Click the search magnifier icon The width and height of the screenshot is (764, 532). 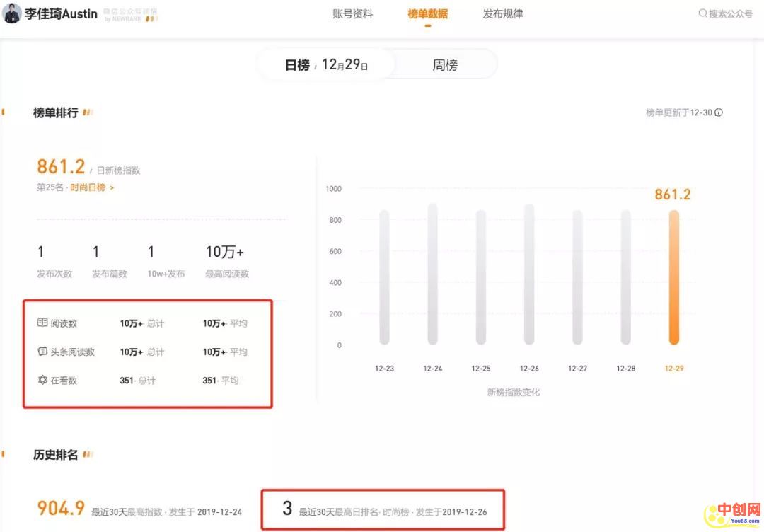pos(702,13)
